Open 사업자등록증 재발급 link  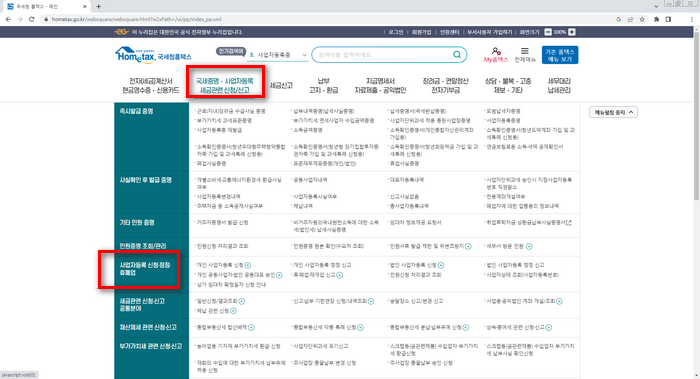tap(219, 130)
